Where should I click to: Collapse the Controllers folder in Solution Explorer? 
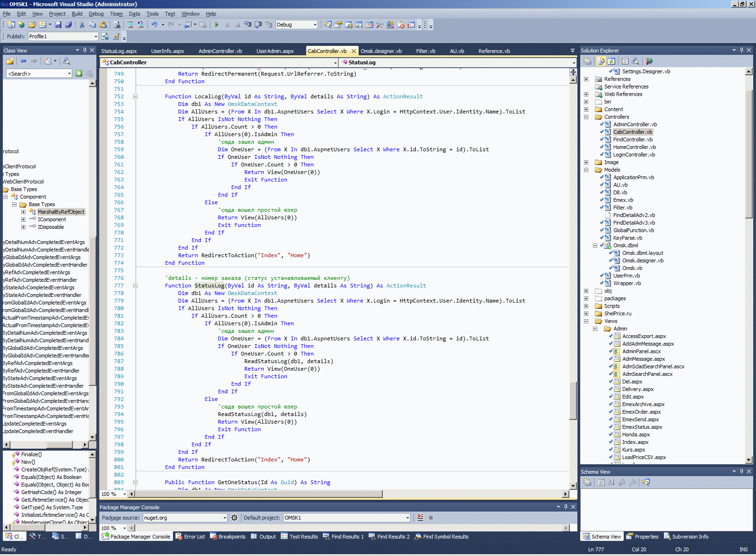[x=586, y=117]
